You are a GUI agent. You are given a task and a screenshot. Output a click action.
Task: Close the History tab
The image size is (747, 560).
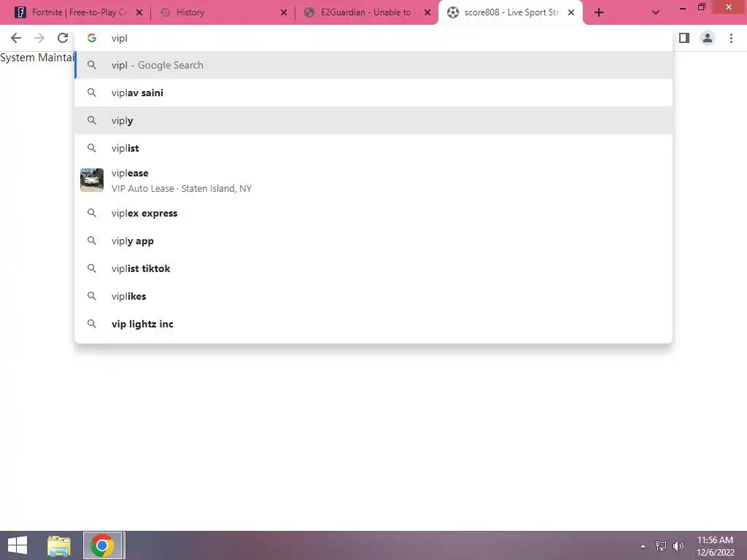click(x=284, y=13)
